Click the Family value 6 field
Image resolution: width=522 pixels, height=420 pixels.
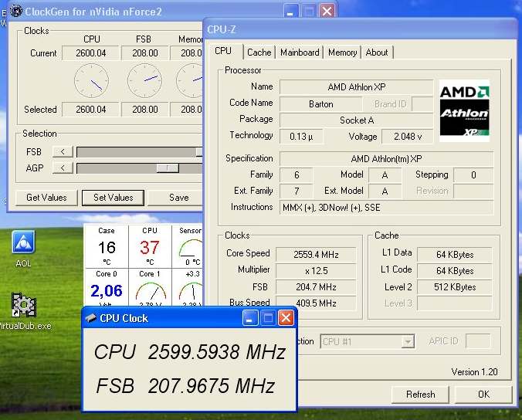tap(297, 175)
